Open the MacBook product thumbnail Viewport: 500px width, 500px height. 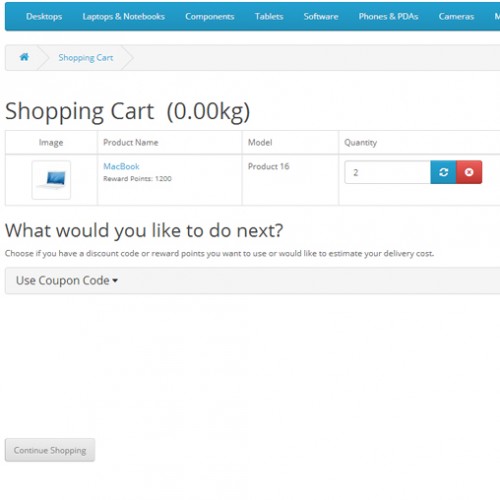coord(51,180)
